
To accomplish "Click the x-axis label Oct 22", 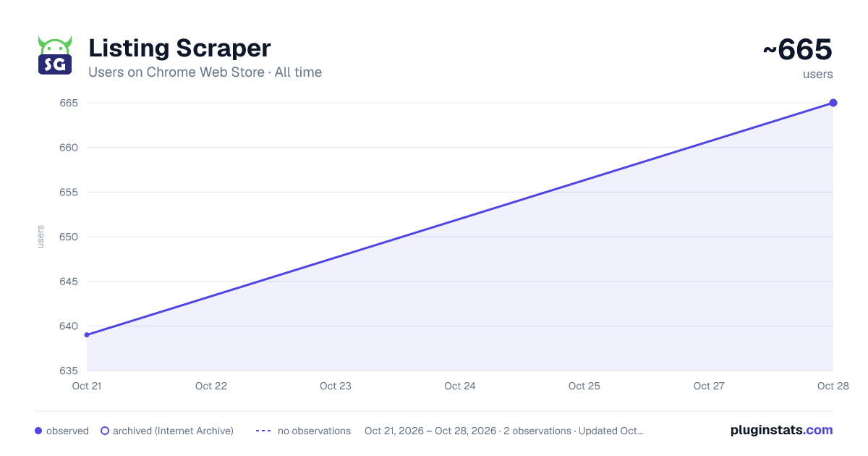I will pos(211,386).
